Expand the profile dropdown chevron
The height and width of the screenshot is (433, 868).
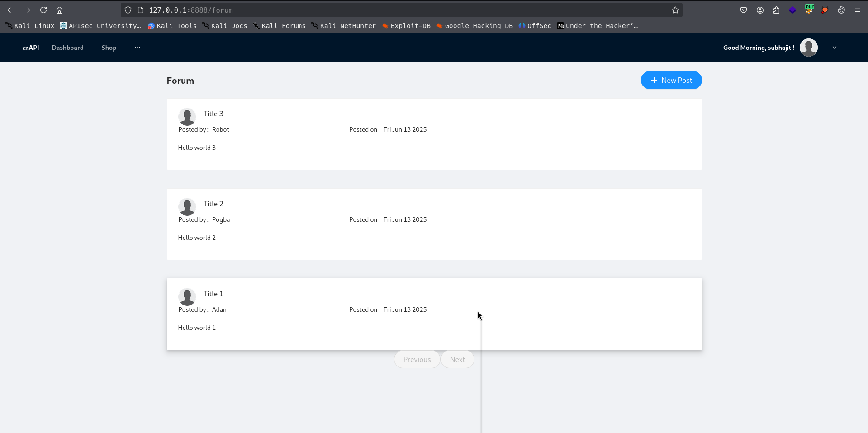coord(835,48)
